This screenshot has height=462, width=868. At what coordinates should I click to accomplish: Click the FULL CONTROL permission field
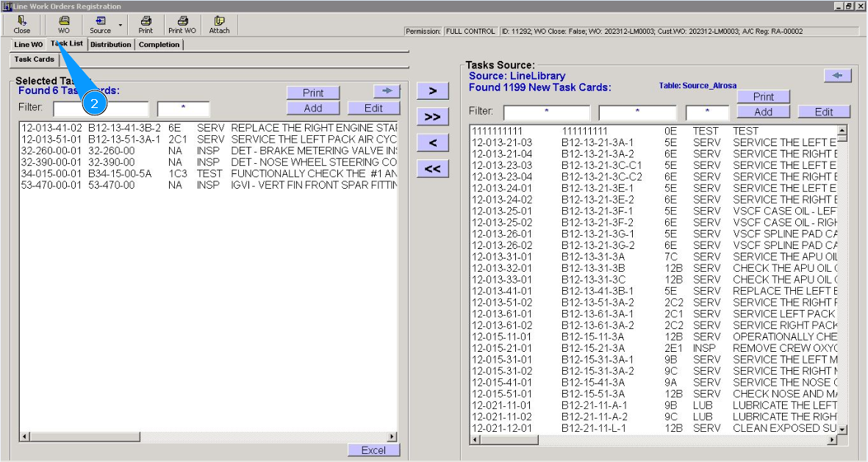(470, 32)
